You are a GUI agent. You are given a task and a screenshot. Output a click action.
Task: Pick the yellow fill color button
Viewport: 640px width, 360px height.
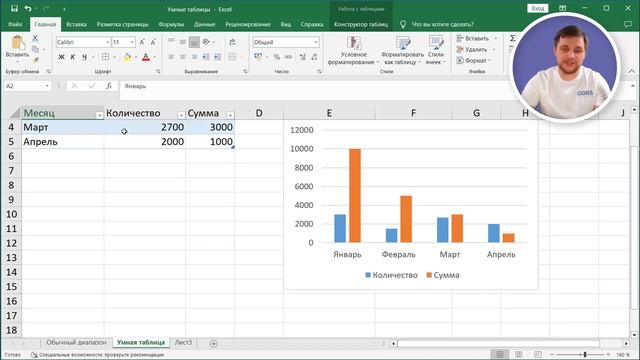pyautogui.click(x=127, y=57)
